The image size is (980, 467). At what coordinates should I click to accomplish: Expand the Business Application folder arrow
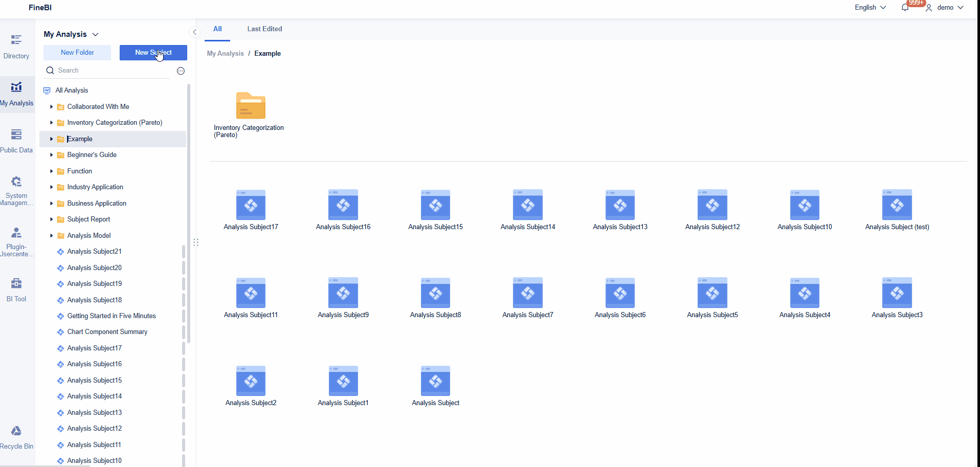(51, 204)
